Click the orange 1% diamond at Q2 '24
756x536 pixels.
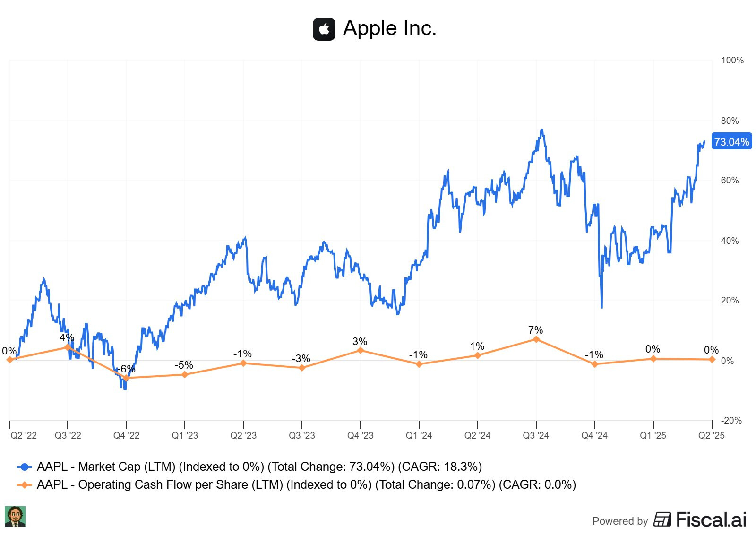click(x=477, y=355)
